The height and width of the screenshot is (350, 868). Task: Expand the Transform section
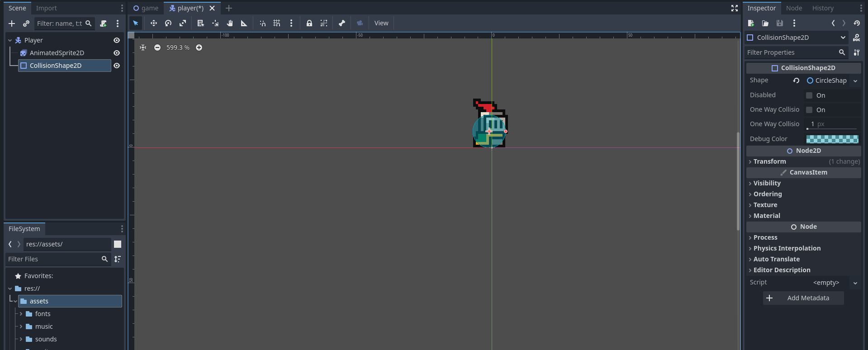click(x=769, y=161)
